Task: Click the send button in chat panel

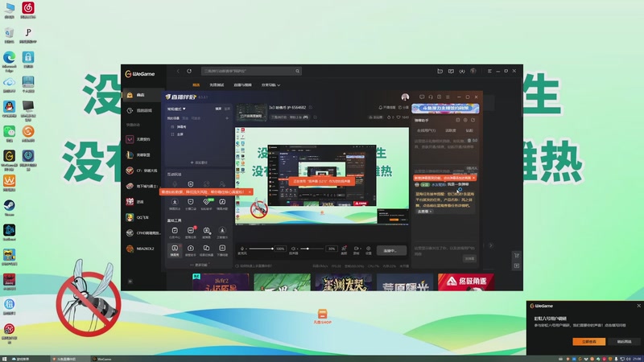Action: tap(469, 258)
